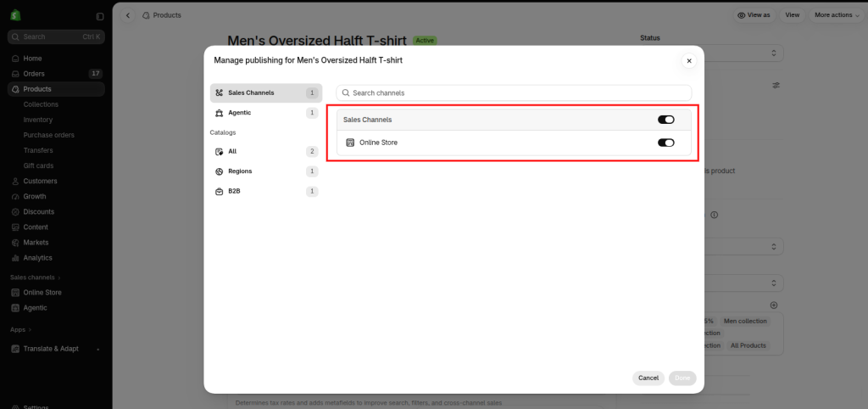Click the Orders count badge 17
868x409 pixels.
pyautogui.click(x=95, y=74)
